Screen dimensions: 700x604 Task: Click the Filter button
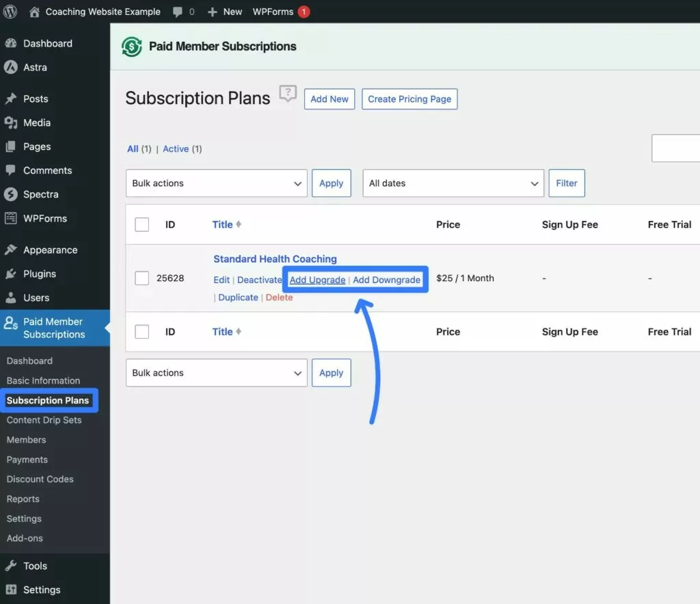point(567,183)
